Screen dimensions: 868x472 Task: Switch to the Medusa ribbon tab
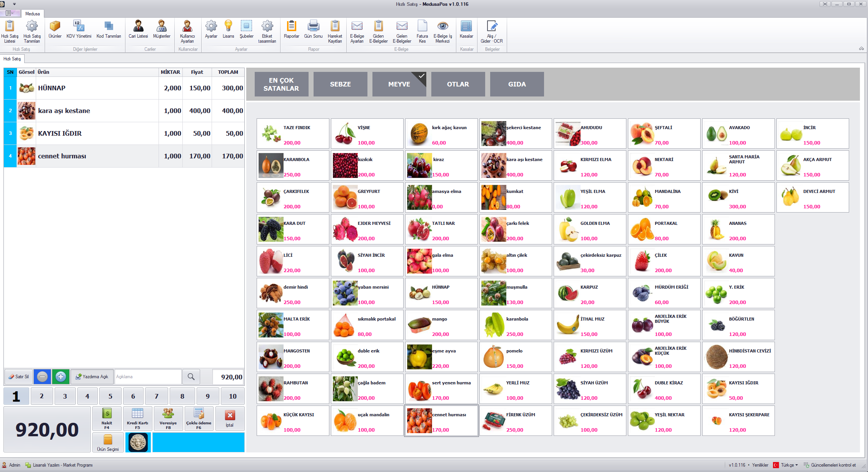click(32, 13)
